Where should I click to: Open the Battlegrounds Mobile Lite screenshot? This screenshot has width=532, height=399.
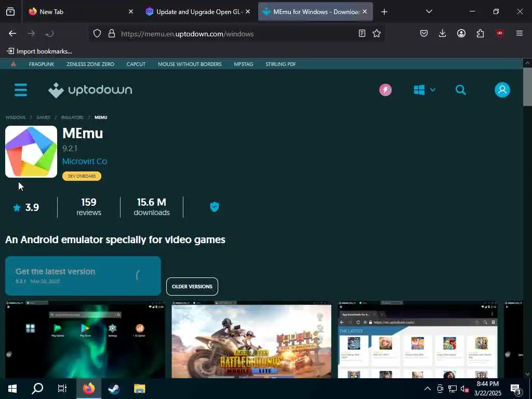click(251, 339)
